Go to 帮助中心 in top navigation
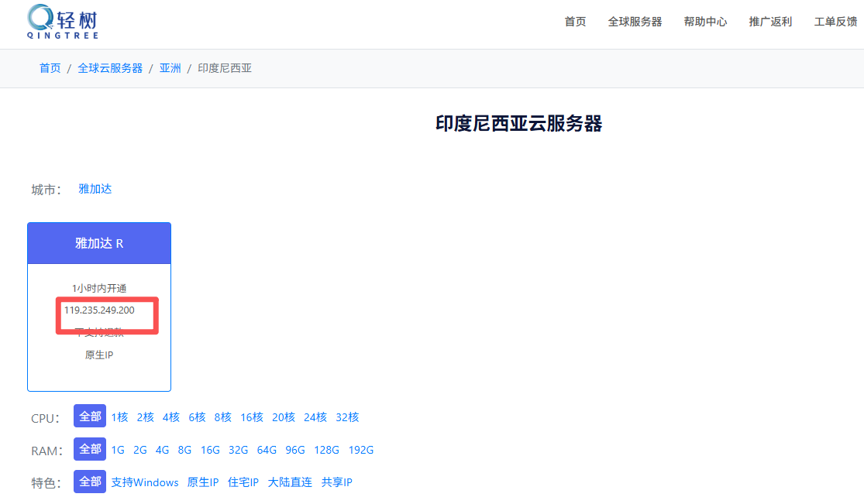The height and width of the screenshot is (504, 864). (705, 22)
